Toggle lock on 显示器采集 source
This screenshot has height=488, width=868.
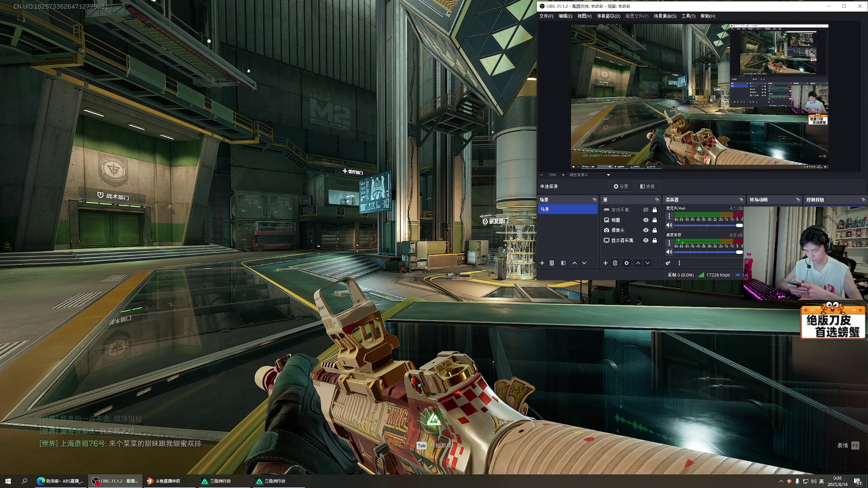655,240
